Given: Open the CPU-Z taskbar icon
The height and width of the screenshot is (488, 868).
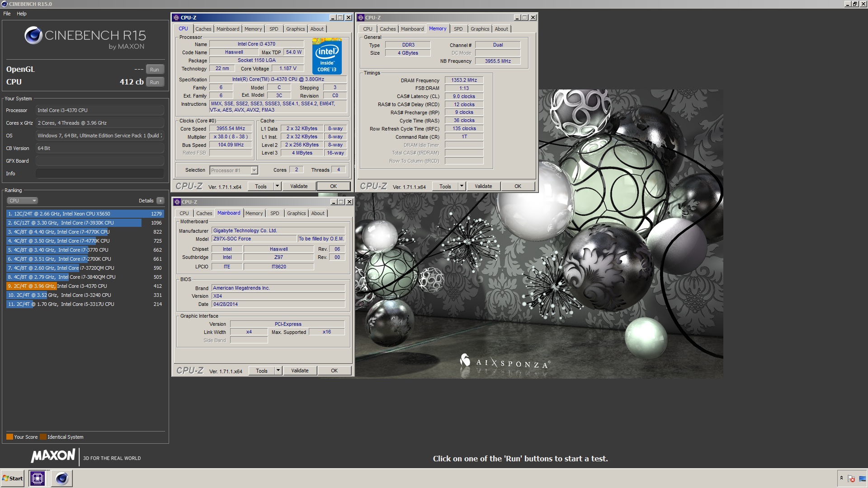Looking at the screenshot, I should [x=37, y=478].
